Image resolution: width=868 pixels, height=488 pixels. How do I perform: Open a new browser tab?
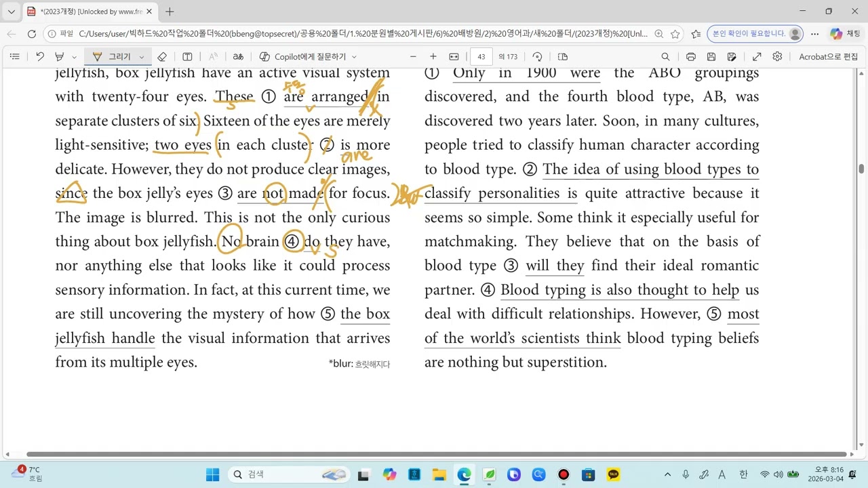[x=170, y=12]
